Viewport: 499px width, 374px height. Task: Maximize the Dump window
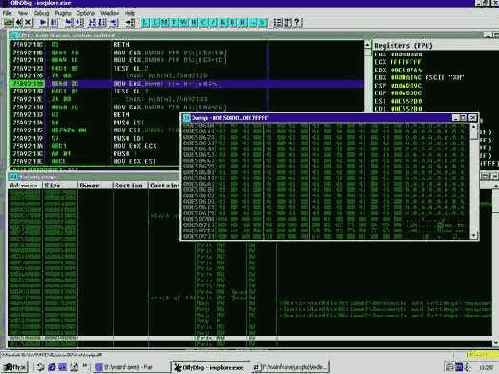[464, 118]
